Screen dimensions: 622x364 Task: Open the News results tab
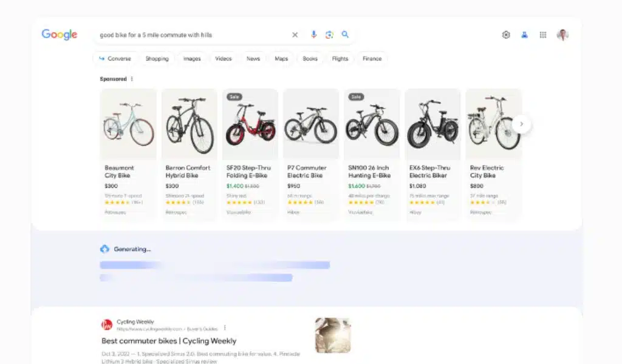(253, 58)
